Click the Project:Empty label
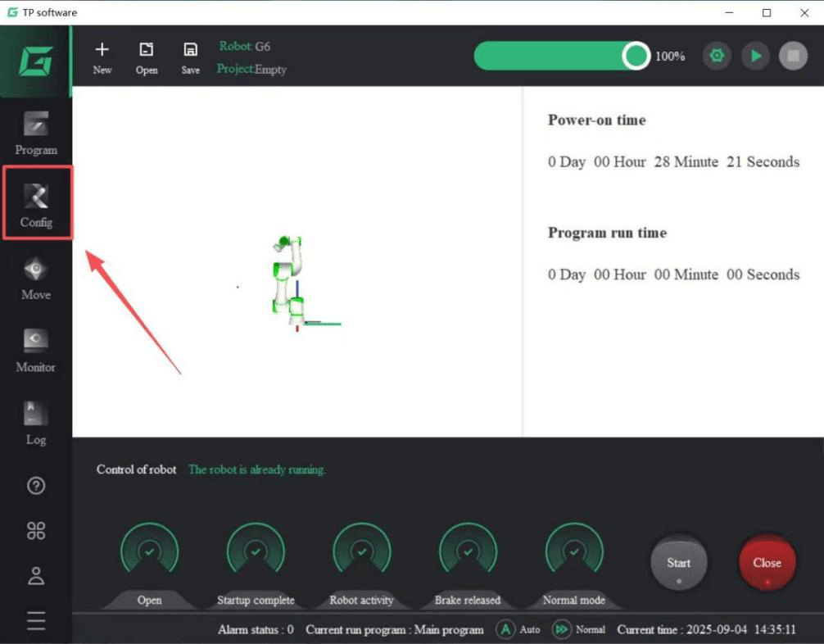This screenshot has width=824, height=644. (x=251, y=69)
